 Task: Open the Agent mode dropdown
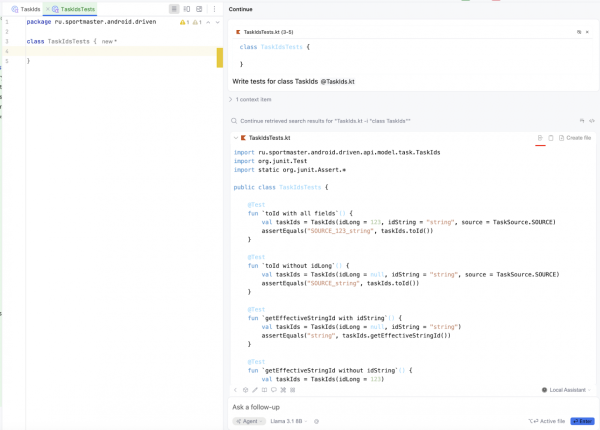point(249,421)
